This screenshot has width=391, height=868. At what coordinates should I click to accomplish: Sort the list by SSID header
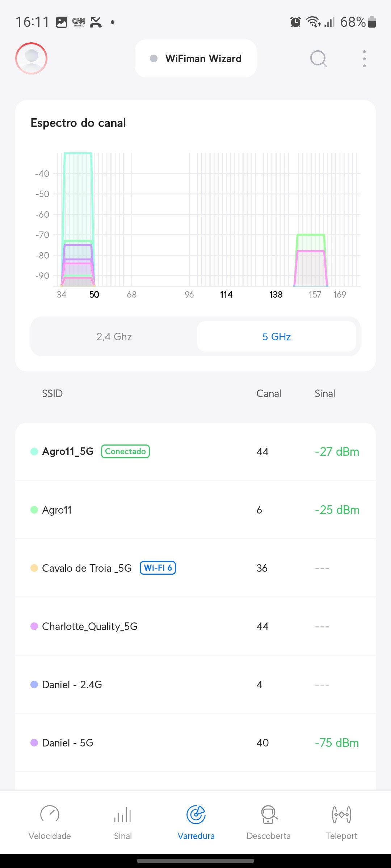[52, 393]
